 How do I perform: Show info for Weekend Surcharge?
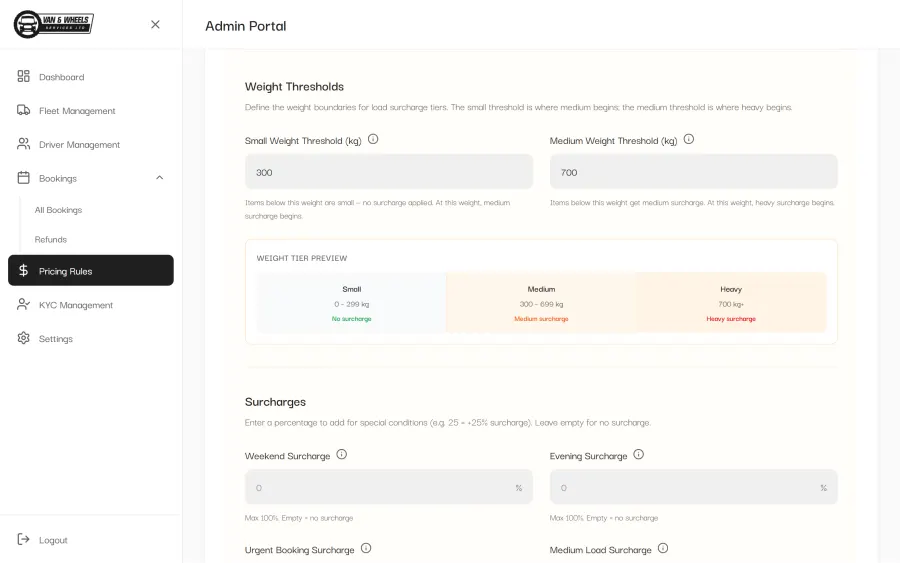(x=342, y=455)
